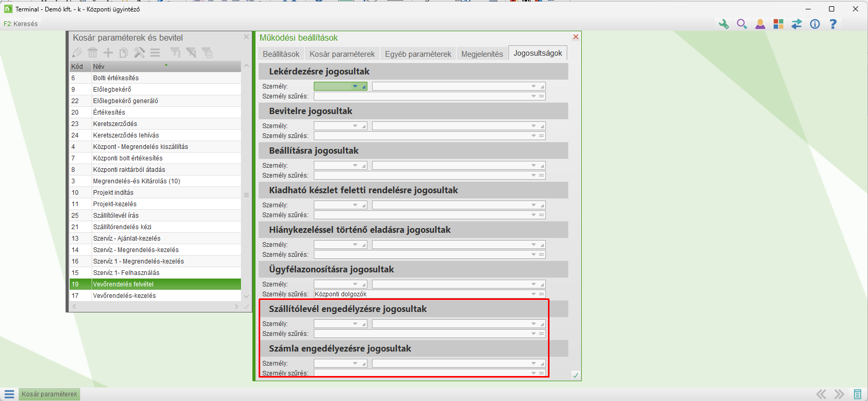Image resolution: width=868 pixels, height=401 pixels.
Task: Select the Központ - Megrendelés kiszállítás row
Action: pos(155,147)
